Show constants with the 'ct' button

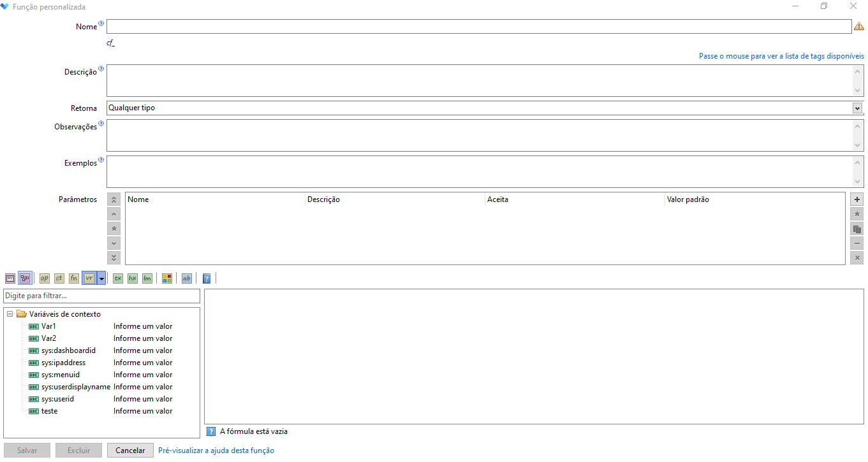click(59, 278)
